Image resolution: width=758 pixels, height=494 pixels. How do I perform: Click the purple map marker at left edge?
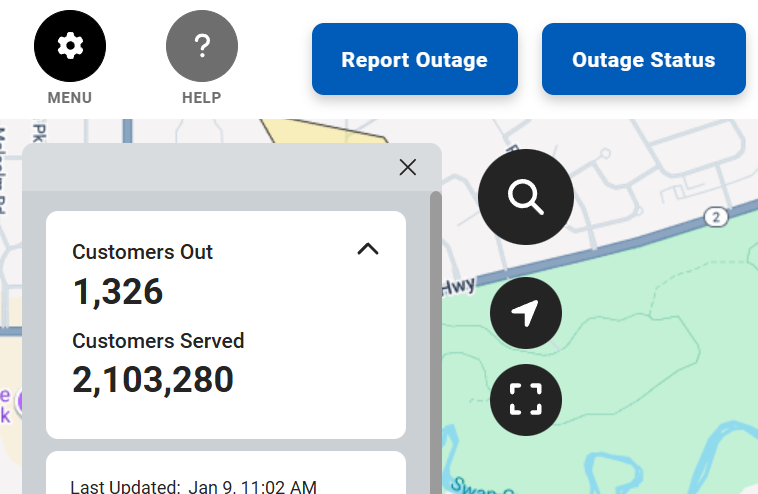point(20,402)
